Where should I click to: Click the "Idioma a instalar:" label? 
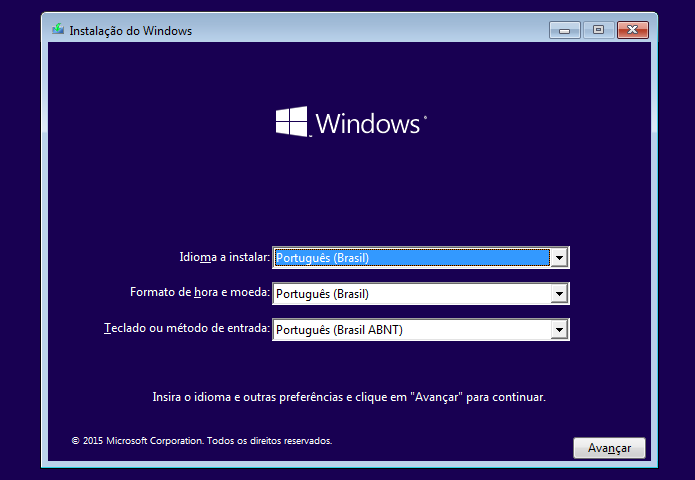pos(225,257)
